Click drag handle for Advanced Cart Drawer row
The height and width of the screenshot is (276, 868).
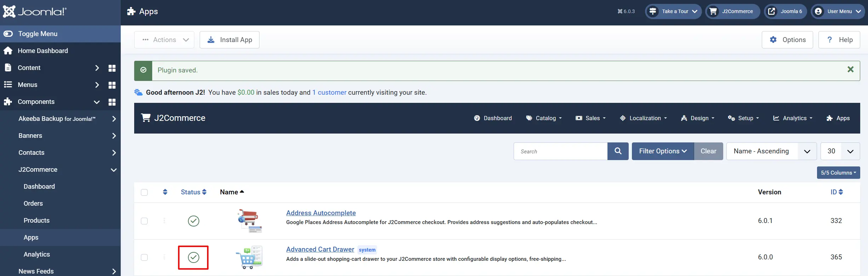(x=164, y=257)
